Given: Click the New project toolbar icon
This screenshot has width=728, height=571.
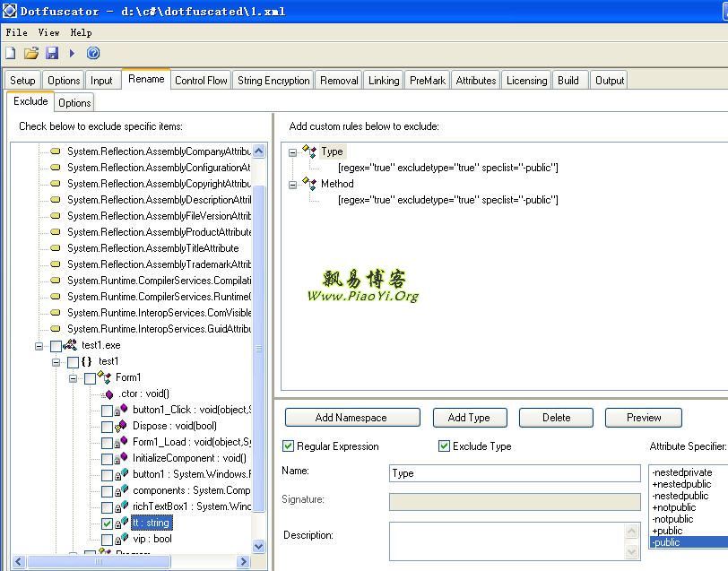Looking at the screenshot, I should click(x=10, y=53).
